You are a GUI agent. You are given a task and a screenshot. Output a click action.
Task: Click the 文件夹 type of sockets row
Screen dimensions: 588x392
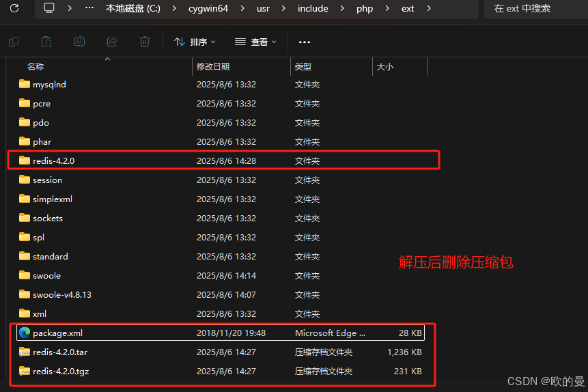pos(307,219)
